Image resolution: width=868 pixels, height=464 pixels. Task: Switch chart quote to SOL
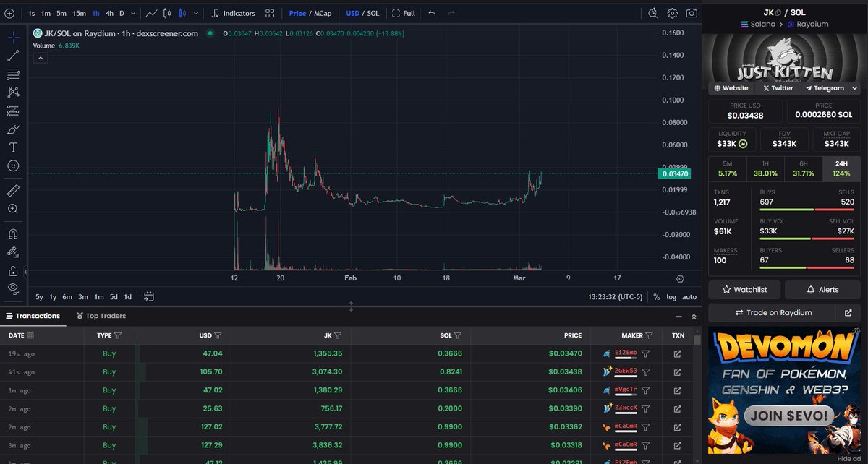tap(373, 13)
